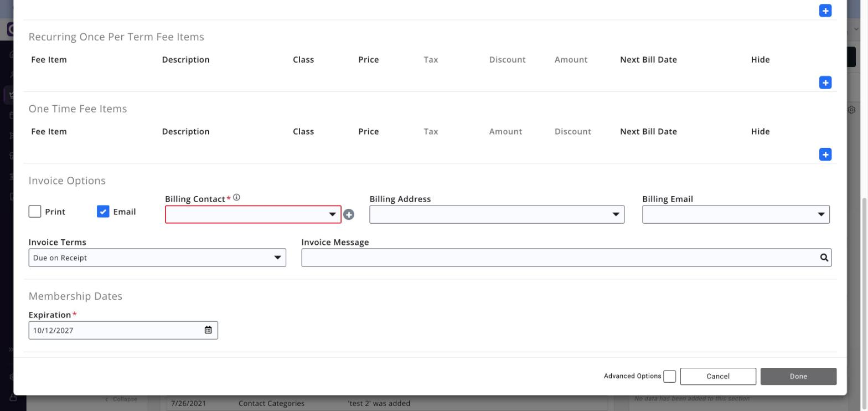This screenshot has height=411, width=868.
Task: Click Hide column header in One Time Fee Items
Action: [x=760, y=131]
